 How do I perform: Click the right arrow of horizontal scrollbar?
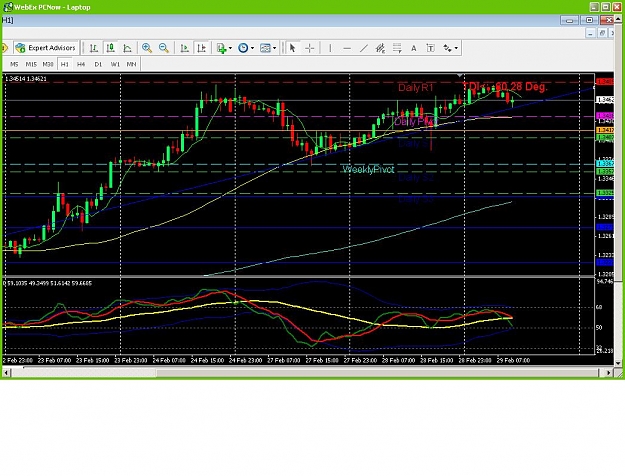coord(609,373)
